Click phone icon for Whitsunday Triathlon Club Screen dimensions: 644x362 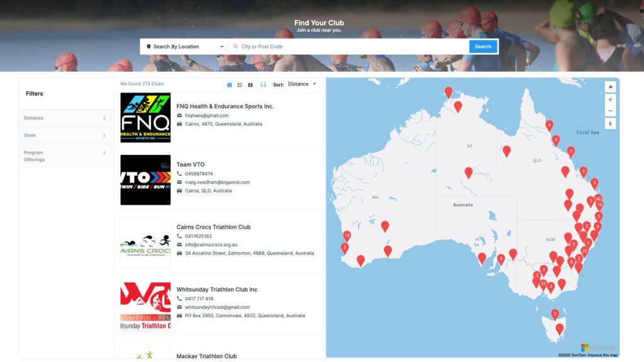pyautogui.click(x=179, y=298)
